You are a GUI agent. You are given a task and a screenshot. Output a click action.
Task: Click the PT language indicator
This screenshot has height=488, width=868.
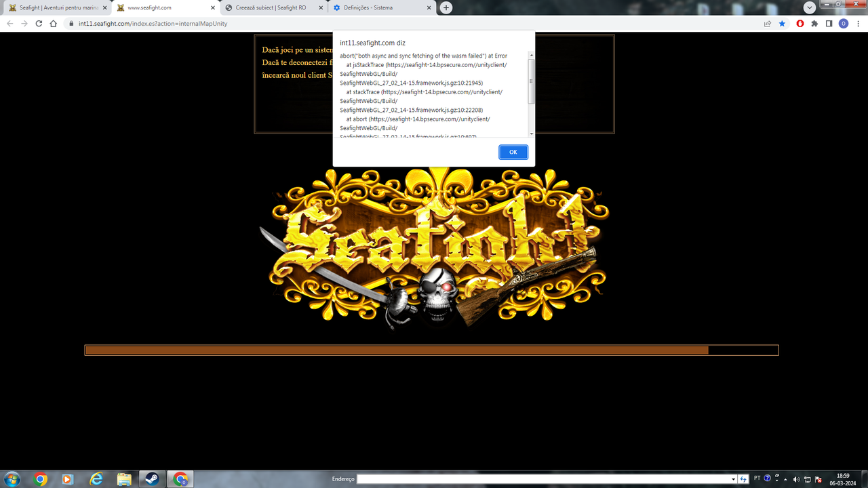pyautogui.click(x=757, y=479)
